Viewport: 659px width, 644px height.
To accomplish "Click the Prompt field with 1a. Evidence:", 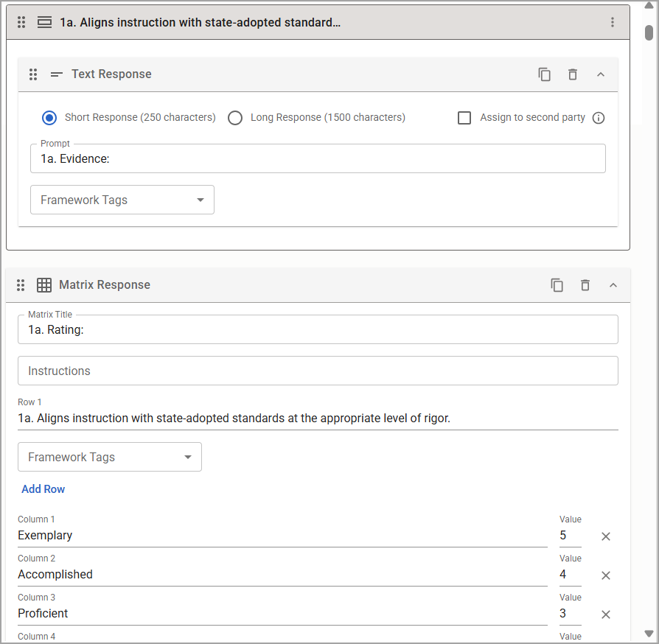I will pos(318,159).
